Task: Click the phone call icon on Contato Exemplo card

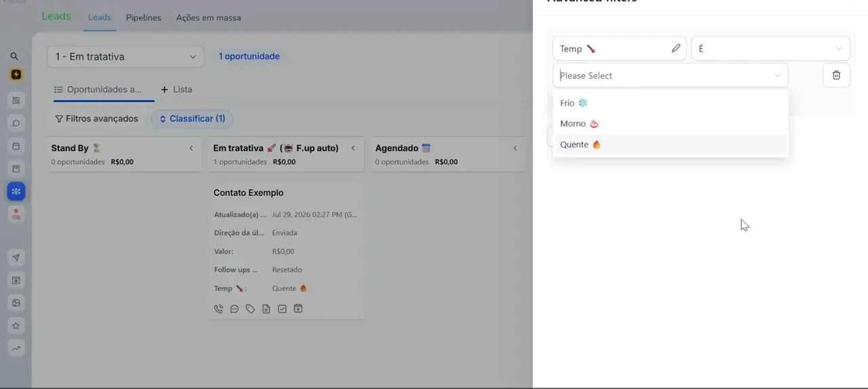Action: pyautogui.click(x=218, y=309)
